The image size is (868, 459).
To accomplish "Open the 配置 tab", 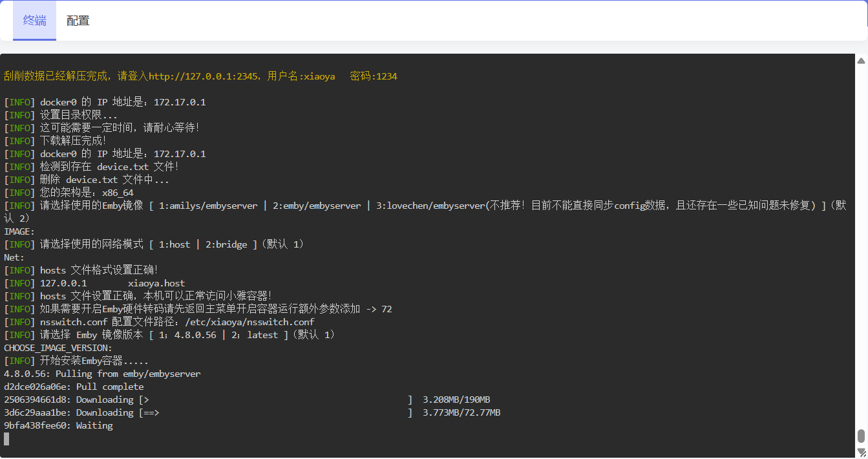I will coord(78,21).
